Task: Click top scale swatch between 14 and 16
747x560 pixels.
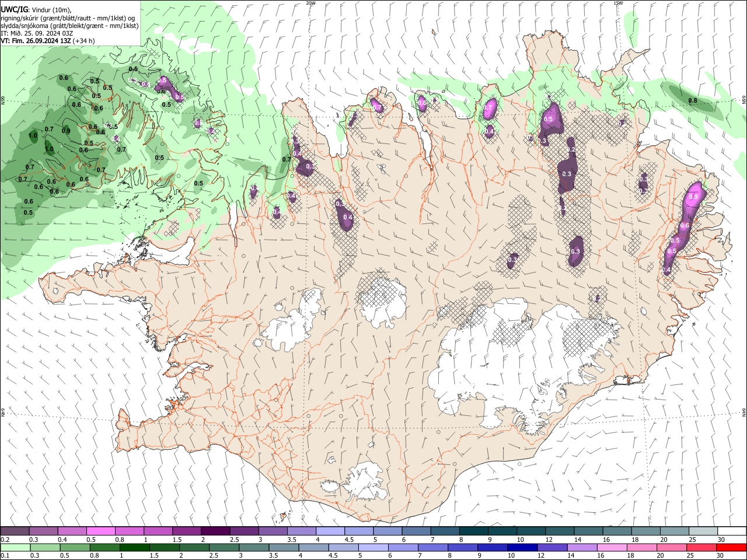Action: pyautogui.click(x=588, y=531)
